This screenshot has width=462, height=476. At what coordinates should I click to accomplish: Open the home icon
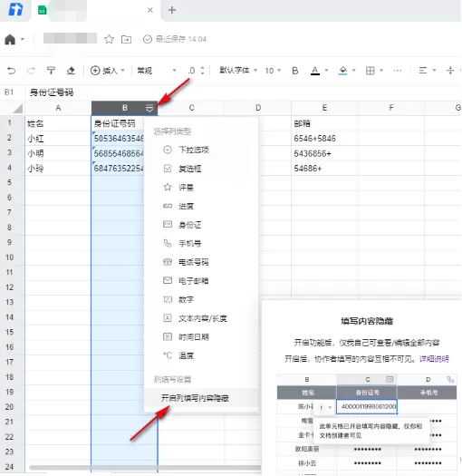click(x=10, y=39)
